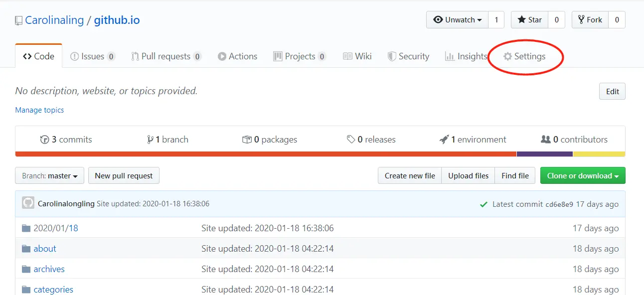Open latest commit message Site updated 16:38:06
Viewport: 644px width, 295px height.
click(x=153, y=204)
